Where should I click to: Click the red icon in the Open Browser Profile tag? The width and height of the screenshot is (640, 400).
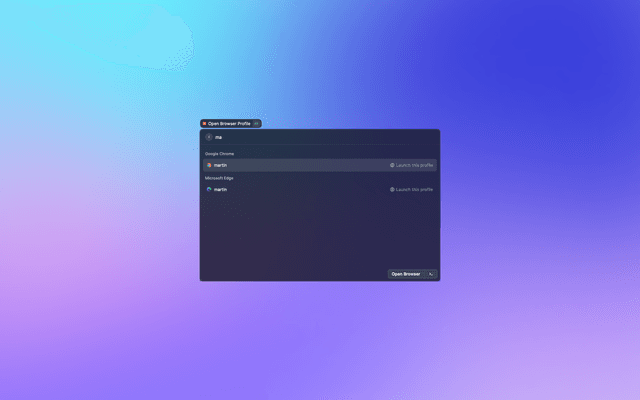(204, 124)
